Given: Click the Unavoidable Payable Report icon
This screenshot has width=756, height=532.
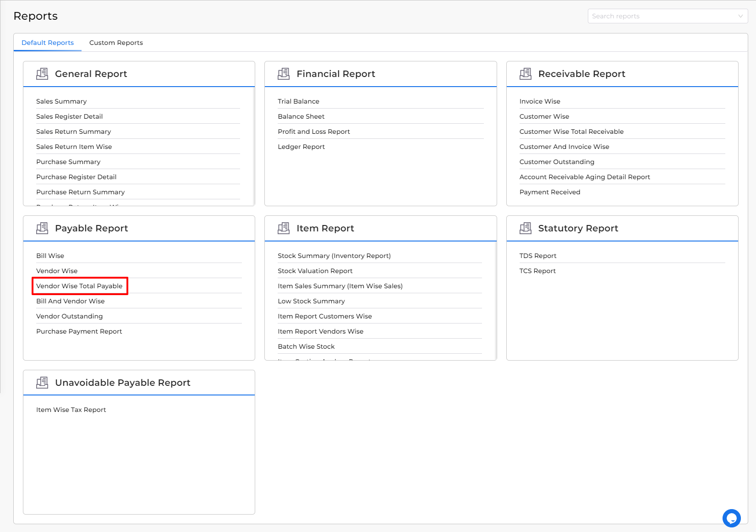Looking at the screenshot, I should coord(42,383).
